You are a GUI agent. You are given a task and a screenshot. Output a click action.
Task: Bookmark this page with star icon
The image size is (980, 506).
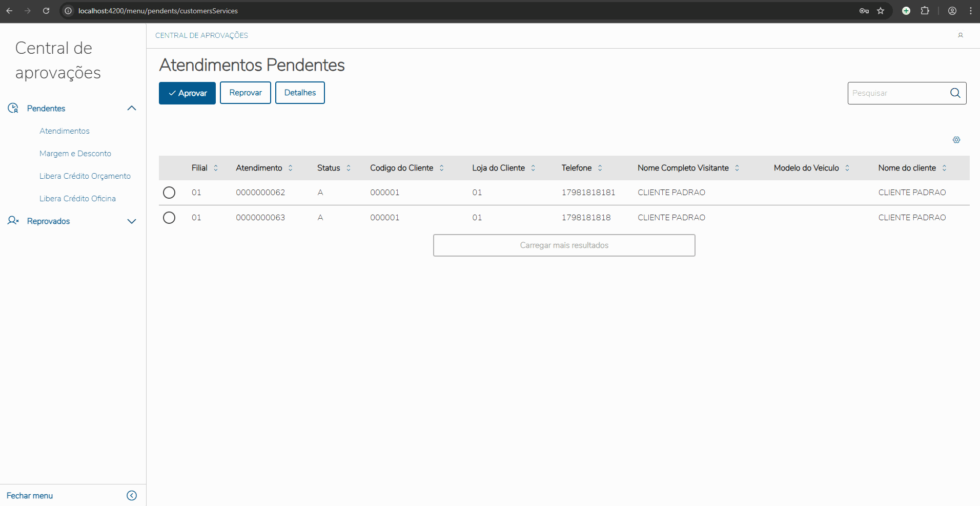click(881, 11)
